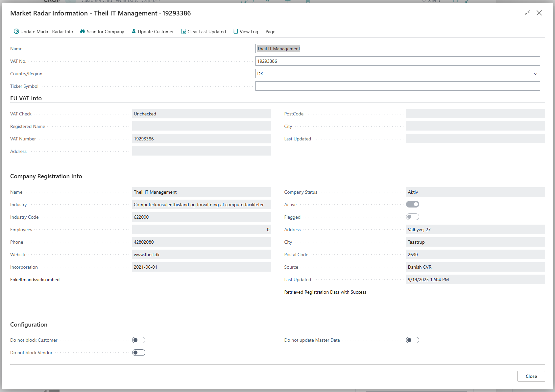
Task: Collapse the Company Registration Info section
Action: 46,176
